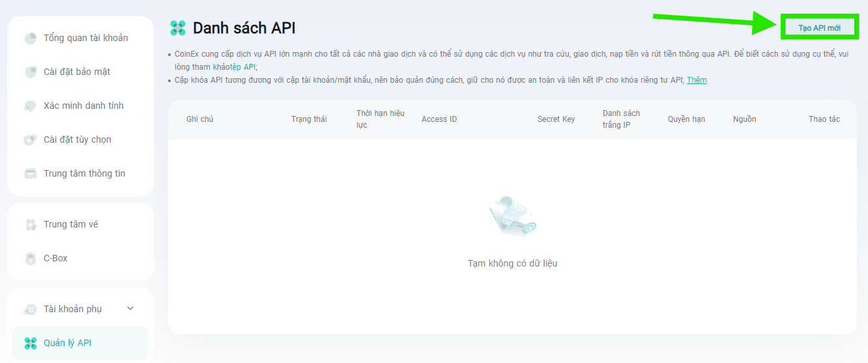Click the empty-data illustration
Viewport: 868px width, 363px height.
(x=512, y=216)
